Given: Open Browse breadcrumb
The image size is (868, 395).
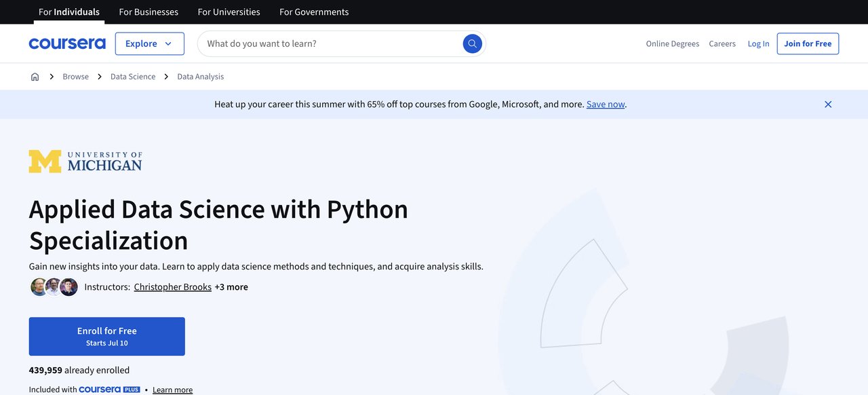Looking at the screenshot, I should (x=75, y=77).
